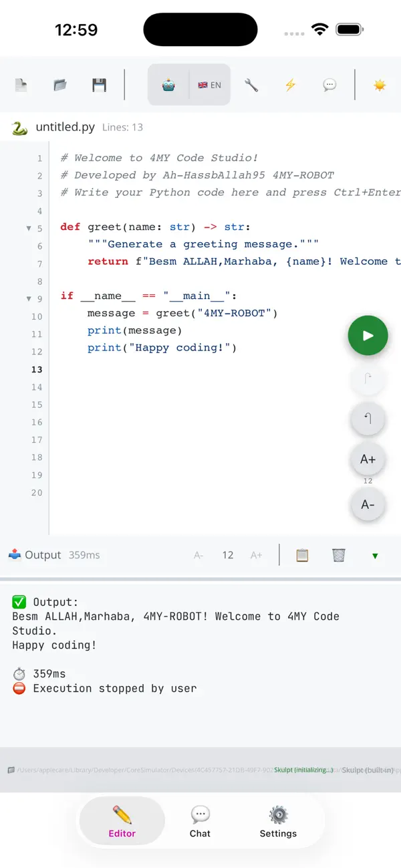
Task: Decrease editor font with floating A- button
Action: pos(368,504)
